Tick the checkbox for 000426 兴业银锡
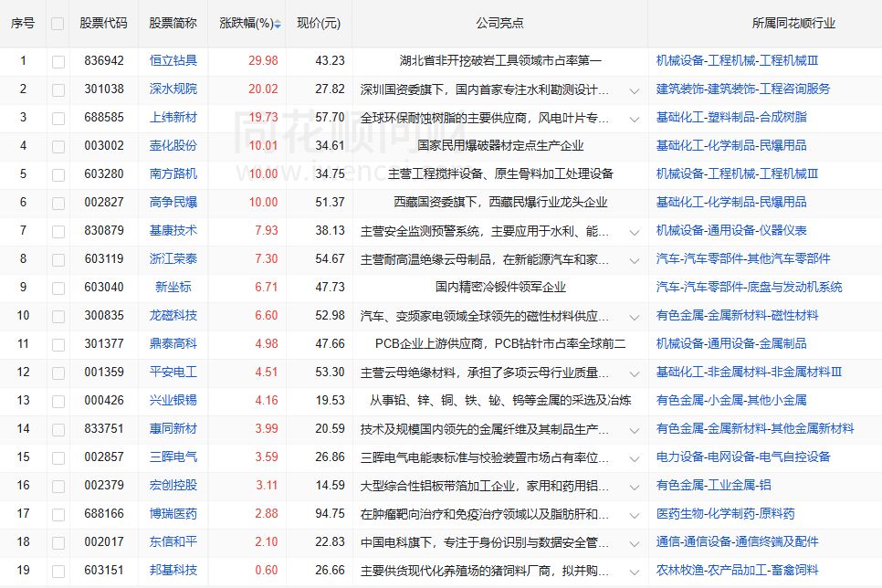The image size is (882, 588). 58,401
